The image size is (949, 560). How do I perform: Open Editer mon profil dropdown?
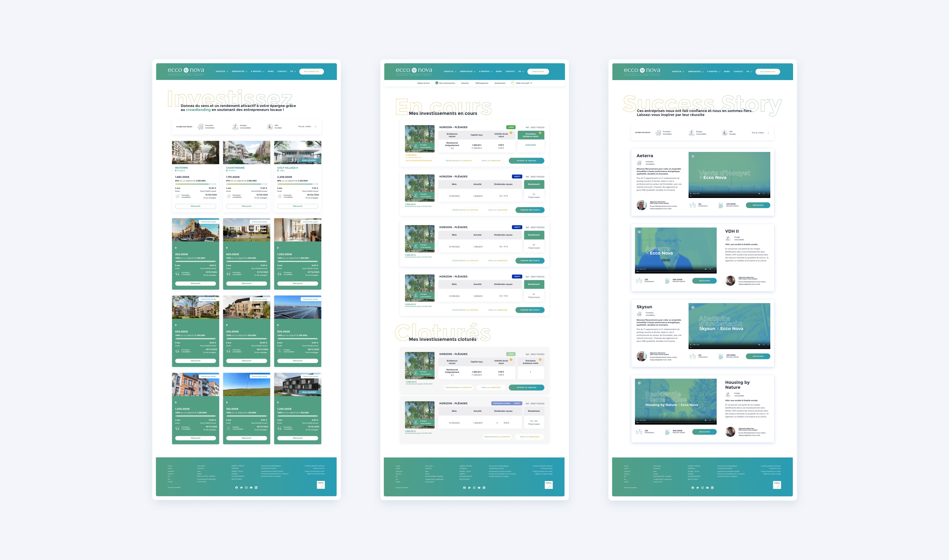524,83
